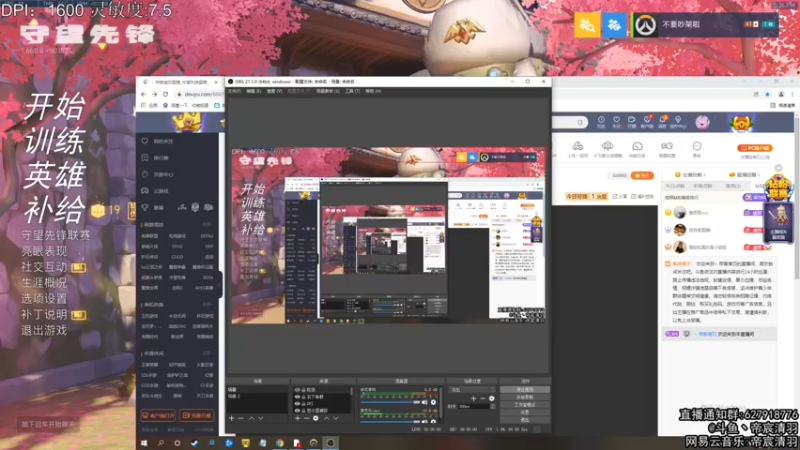Click the more (three dots) circle icon on Douyu page
800x450 pixels.
(x=697, y=146)
